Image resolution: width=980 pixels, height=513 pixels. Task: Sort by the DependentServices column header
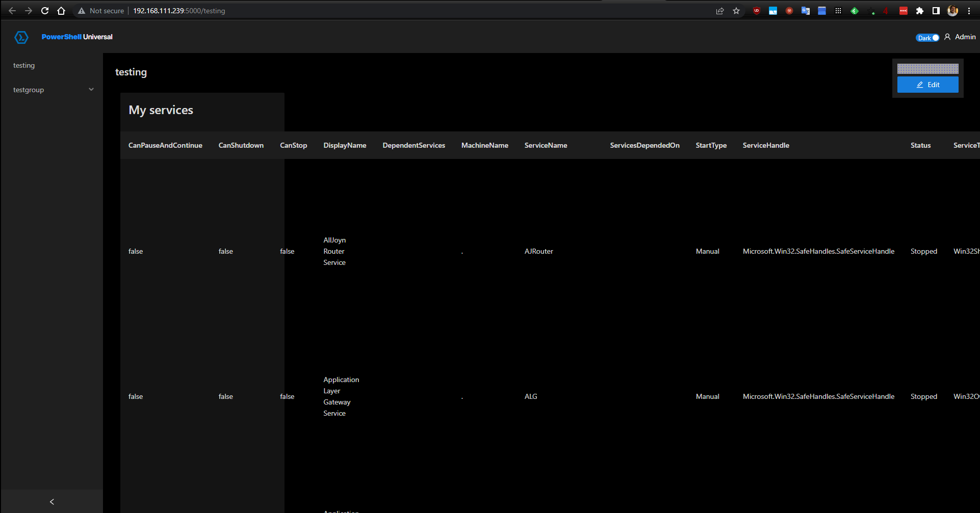414,145
